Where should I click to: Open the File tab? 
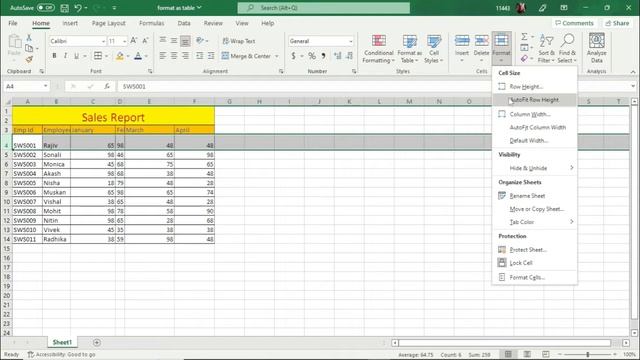pos(13,23)
